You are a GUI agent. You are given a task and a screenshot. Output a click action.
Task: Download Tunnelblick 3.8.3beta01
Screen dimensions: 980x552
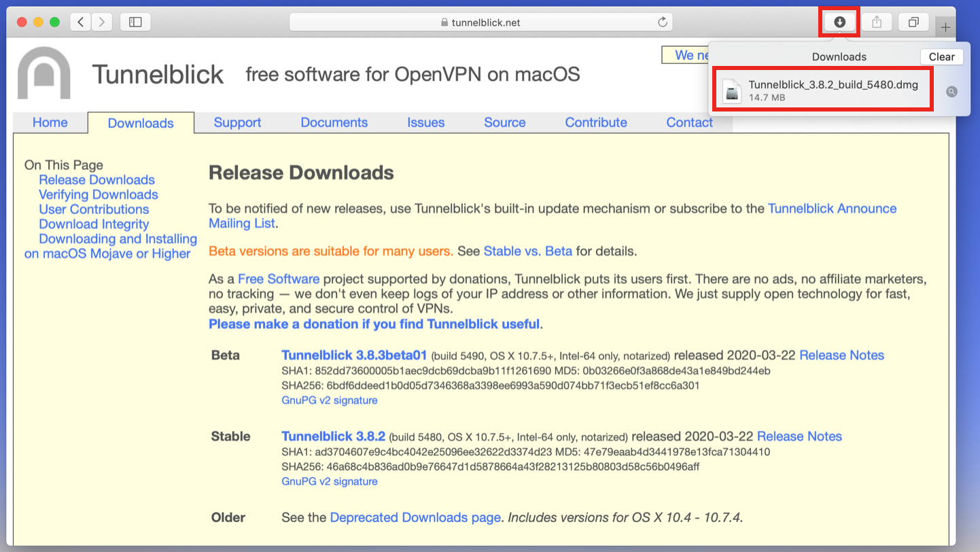(x=354, y=356)
